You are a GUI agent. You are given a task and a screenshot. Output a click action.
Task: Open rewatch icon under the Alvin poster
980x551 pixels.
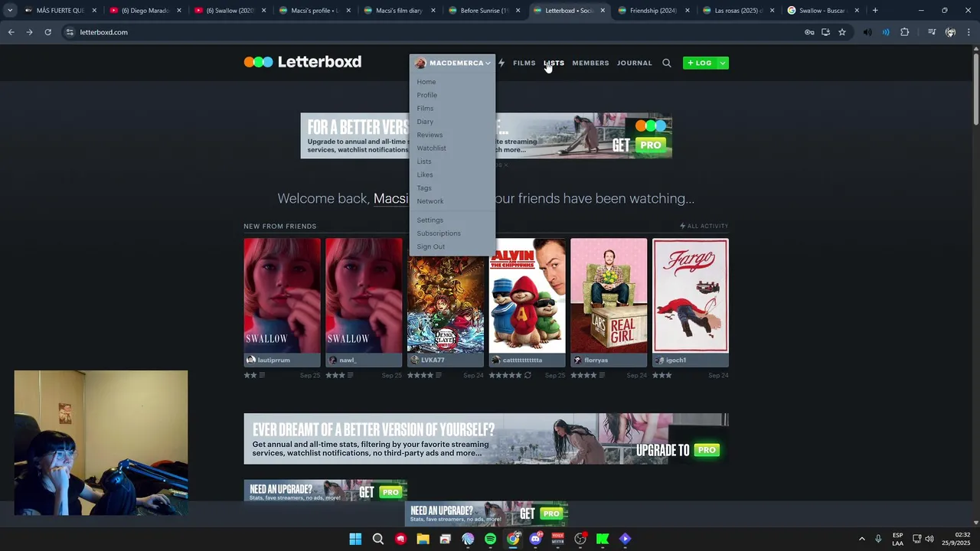click(528, 375)
